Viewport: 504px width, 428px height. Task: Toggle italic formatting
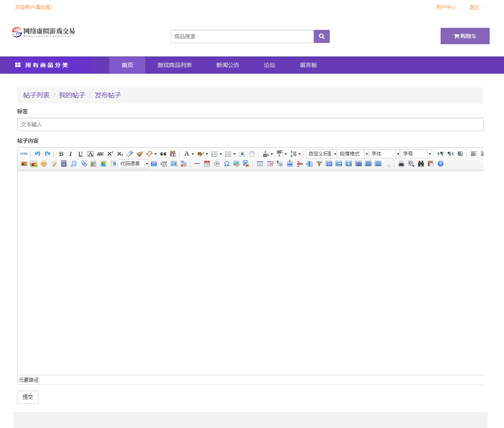[x=70, y=154]
